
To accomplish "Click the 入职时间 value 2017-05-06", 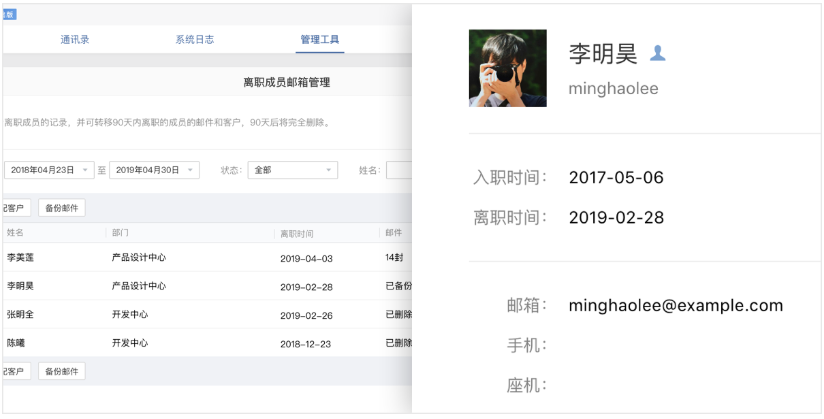I will 616,178.
